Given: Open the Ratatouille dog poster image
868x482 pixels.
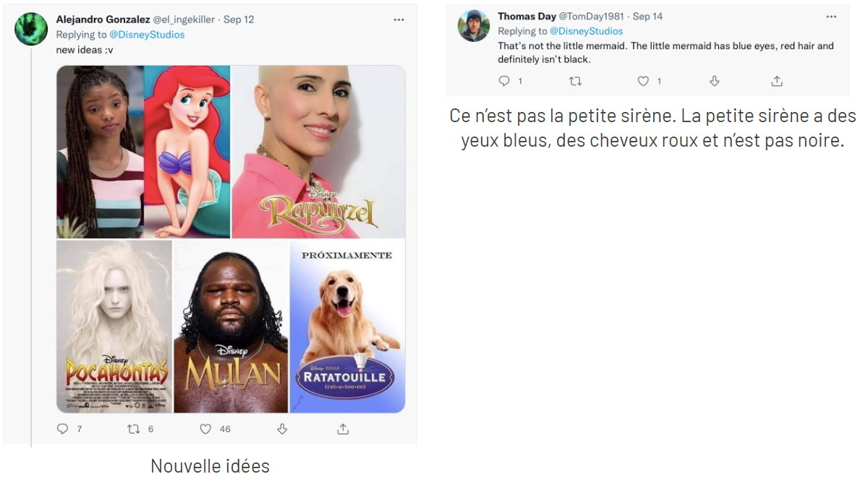Looking at the screenshot, I should point(347,327).
